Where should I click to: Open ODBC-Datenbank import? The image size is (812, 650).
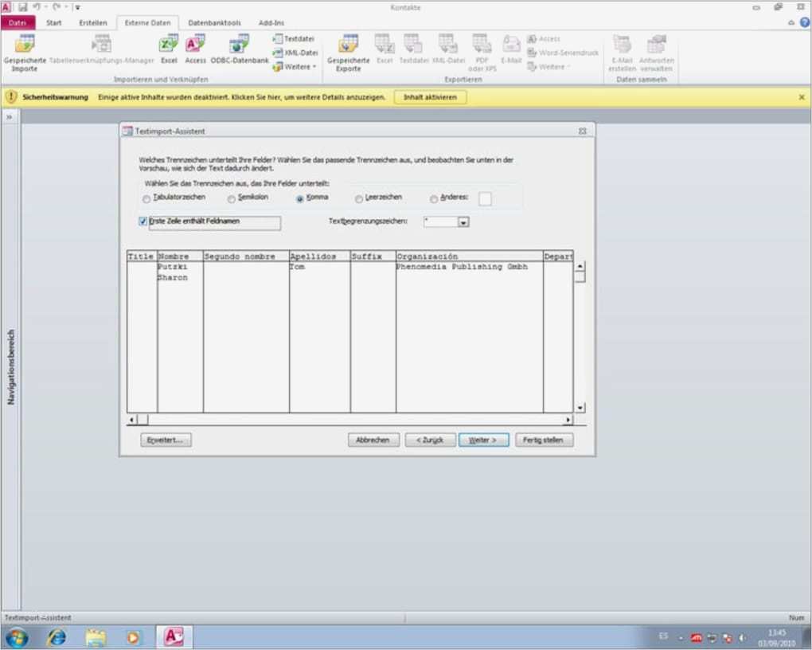240,49
